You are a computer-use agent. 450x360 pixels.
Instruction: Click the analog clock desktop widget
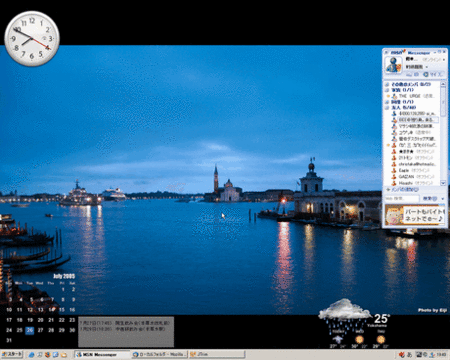click(32, 39)
